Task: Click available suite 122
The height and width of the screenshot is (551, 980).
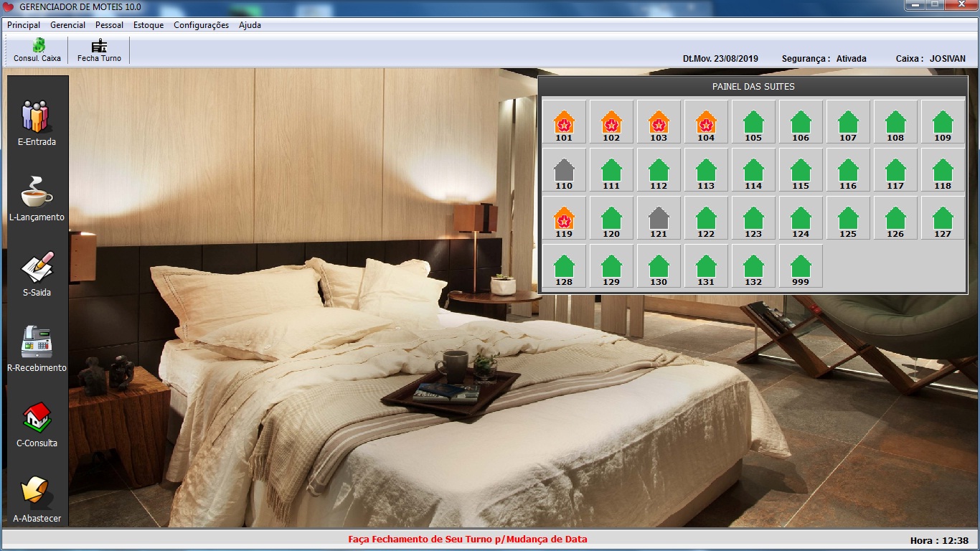Action: point(706,218)
